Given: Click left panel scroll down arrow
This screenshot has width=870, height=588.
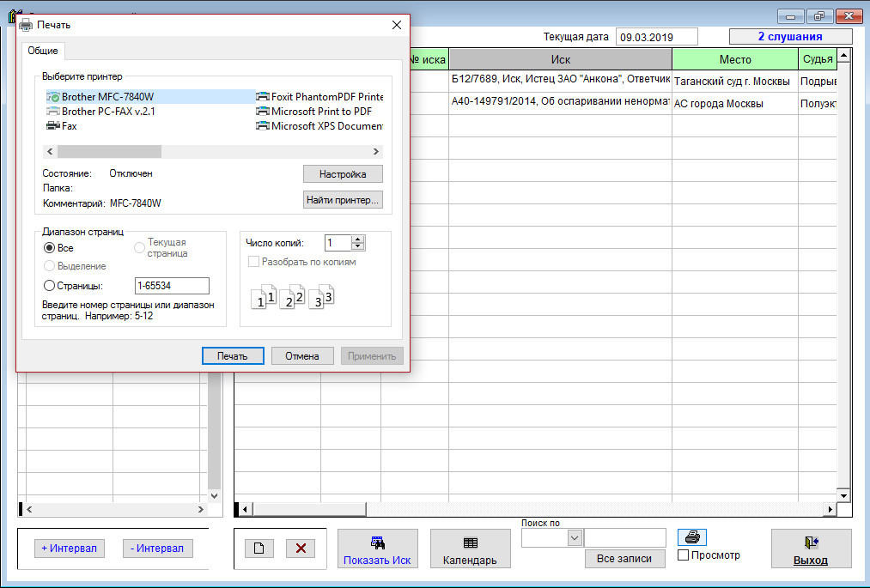Looking at the screenshot, I should click(215, 495).
